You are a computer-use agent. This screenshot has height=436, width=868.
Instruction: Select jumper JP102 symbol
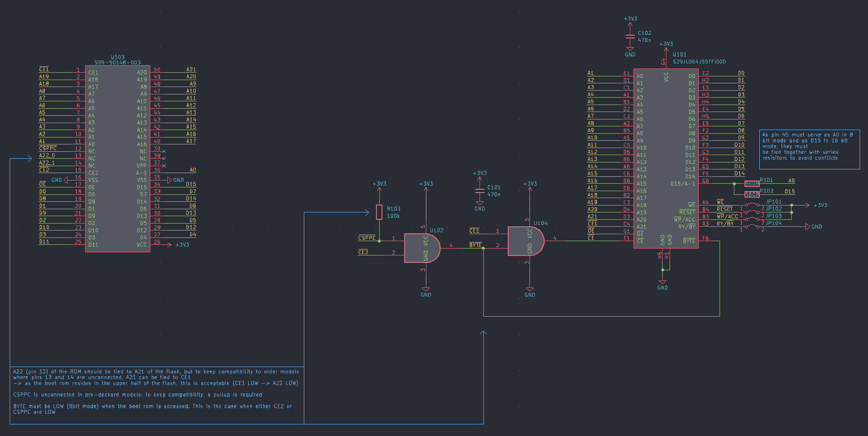click(752, 212)
